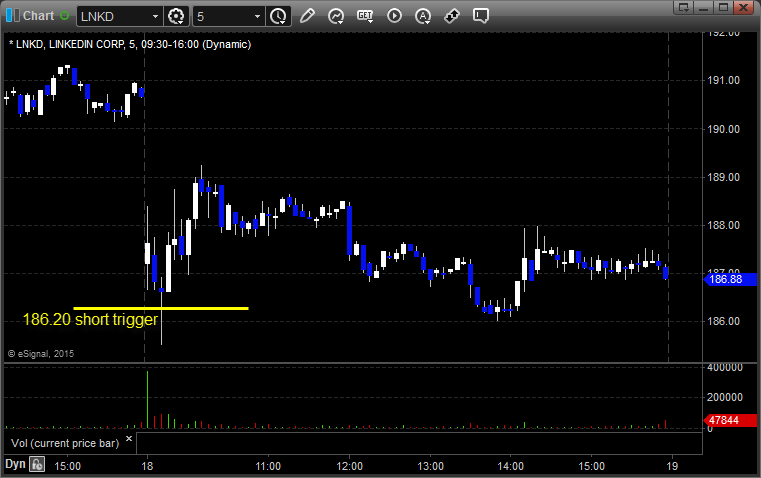
Task: Click the 200000 volume axis label
Action: (x=725, y=397)
